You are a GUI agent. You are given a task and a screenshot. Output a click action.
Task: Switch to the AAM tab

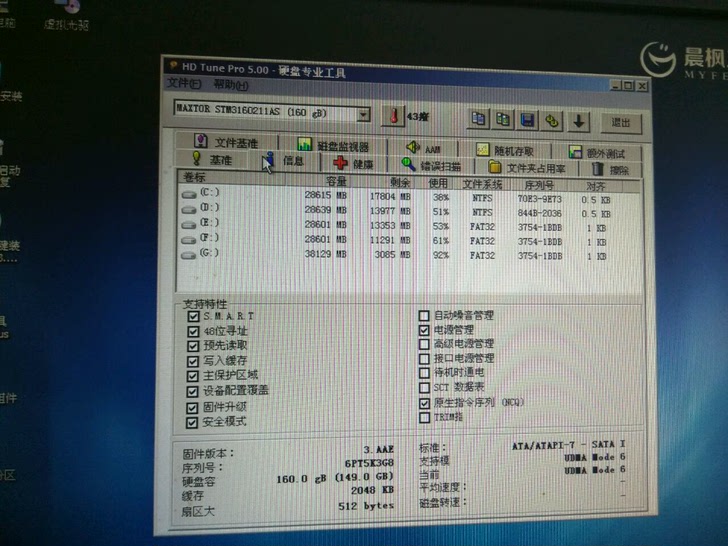pos(423,149)
